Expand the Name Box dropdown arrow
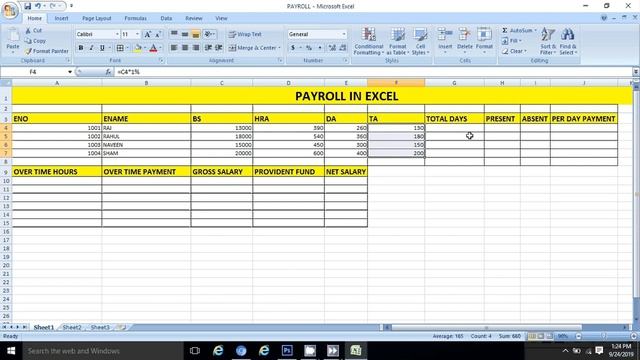This screenshot has height=360, width=640. [70, 72]
